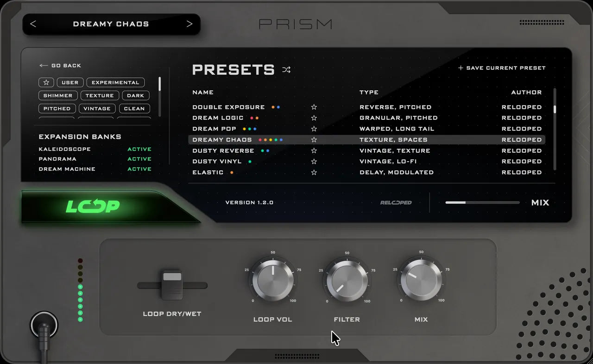This screenshot has height=364, width=593.
Task: Sort presets by the AUTHOR column header
Action: click(526, 93)
